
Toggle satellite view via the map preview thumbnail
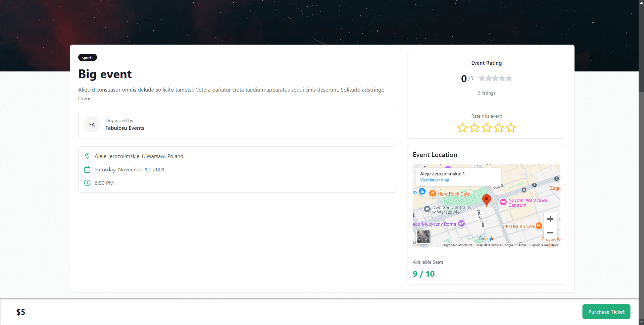(x=423, y=237)
